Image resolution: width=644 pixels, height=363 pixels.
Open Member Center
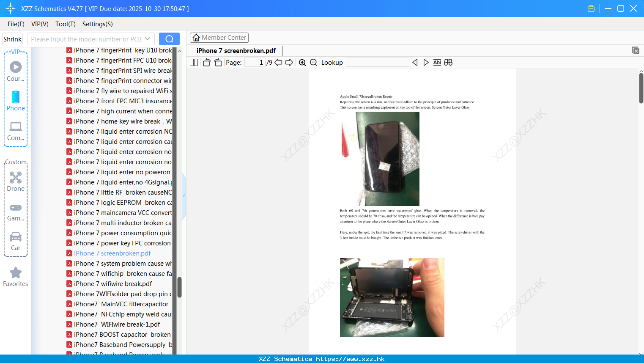(219, 38)
